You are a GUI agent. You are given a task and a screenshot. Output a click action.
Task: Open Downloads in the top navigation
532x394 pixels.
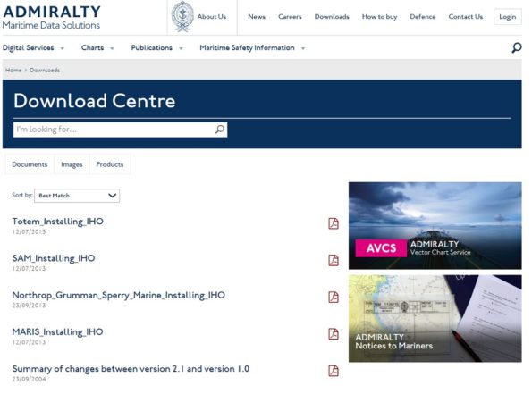click(x=332, y=17)
